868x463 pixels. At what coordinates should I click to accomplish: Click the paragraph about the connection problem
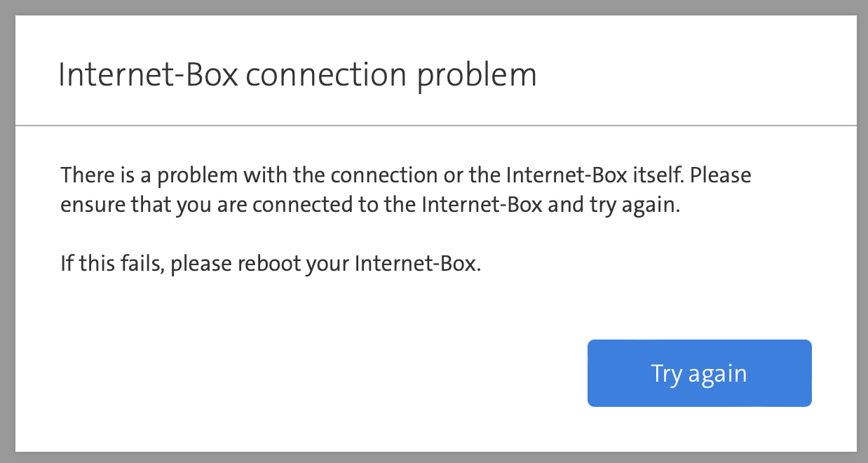405,191
